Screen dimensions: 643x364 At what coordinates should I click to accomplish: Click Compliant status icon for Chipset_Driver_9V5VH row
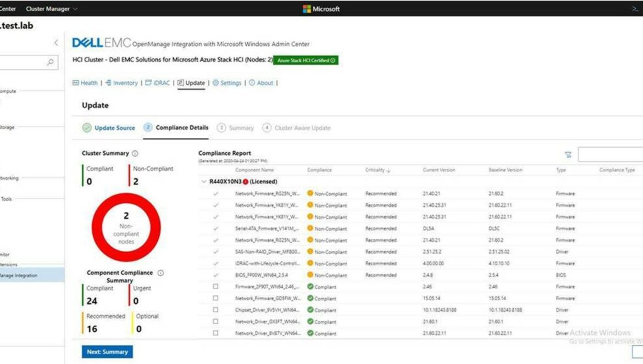point(311,310)
